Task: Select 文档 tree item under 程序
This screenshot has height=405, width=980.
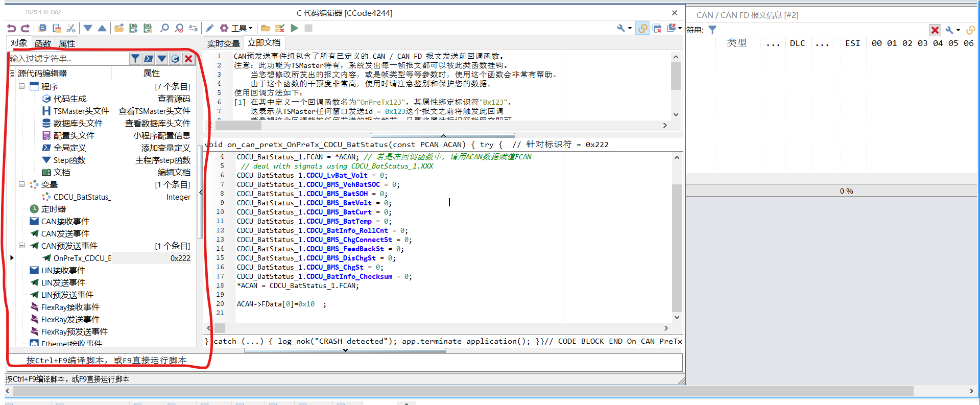Action: (x=62, y=172)
